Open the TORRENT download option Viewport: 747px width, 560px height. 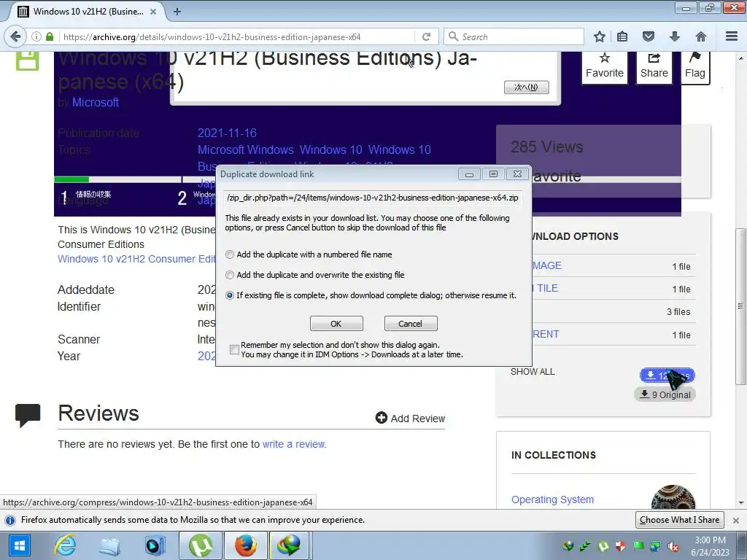(546, 334)
